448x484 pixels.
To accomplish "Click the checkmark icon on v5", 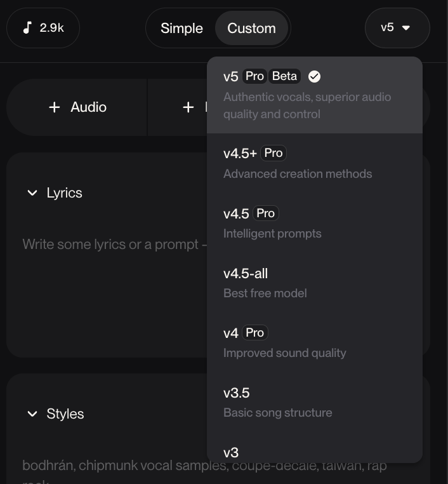I will 314,76.
